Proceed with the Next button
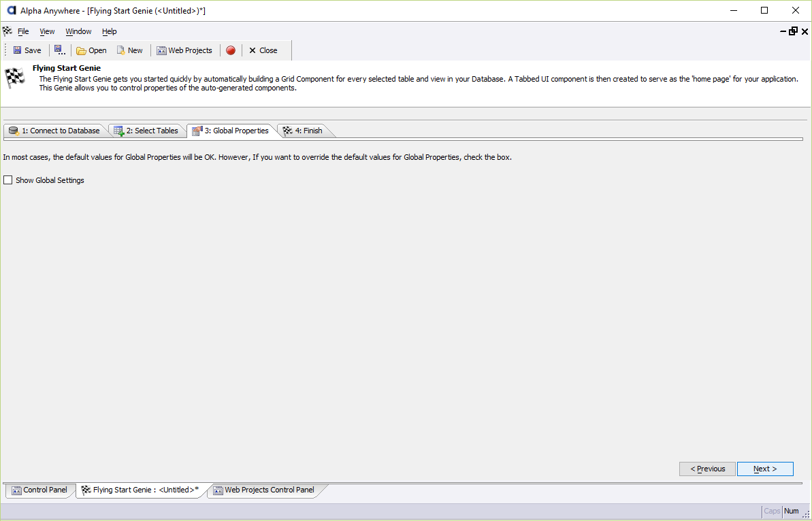Image resolution: width=812 pixels, height=521 pixels. (x=765, y=469)
